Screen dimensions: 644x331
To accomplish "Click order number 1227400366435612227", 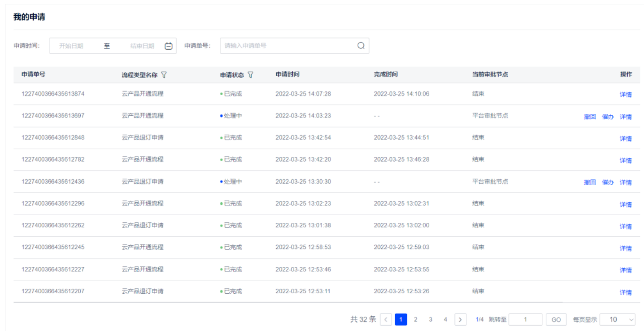I will coord(53,269).
